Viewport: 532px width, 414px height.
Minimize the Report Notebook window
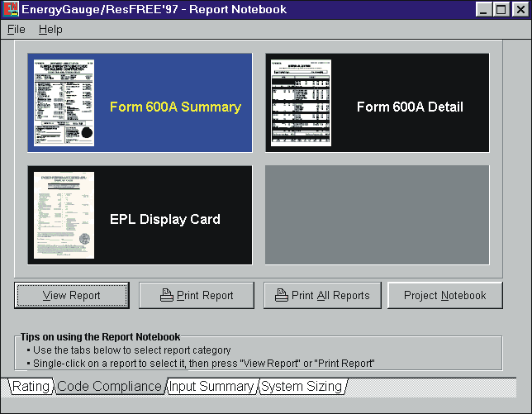[484, 9]
